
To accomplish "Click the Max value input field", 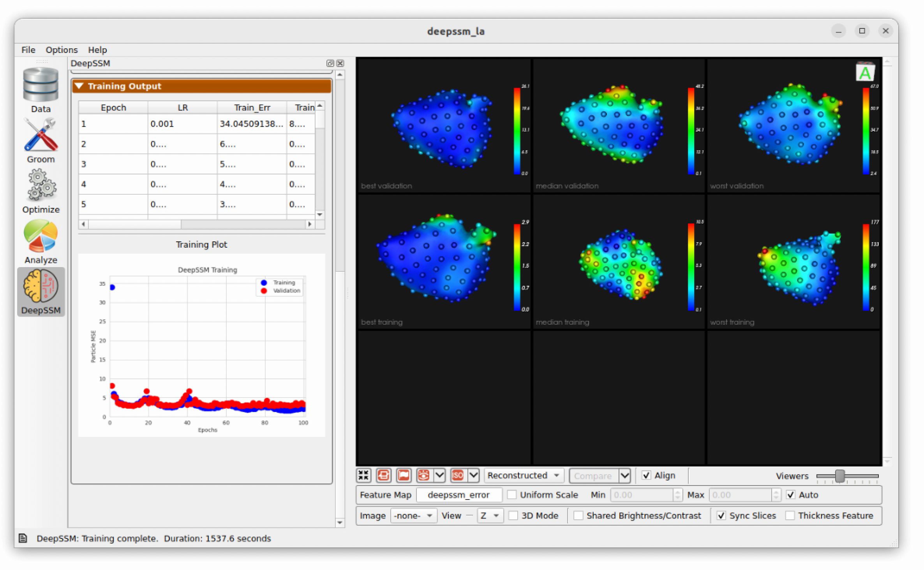I will point(741,495).
